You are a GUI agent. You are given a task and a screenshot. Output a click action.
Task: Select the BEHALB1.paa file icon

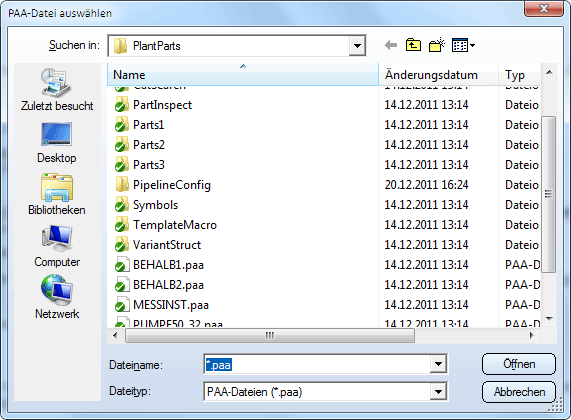tap(122, 265)
